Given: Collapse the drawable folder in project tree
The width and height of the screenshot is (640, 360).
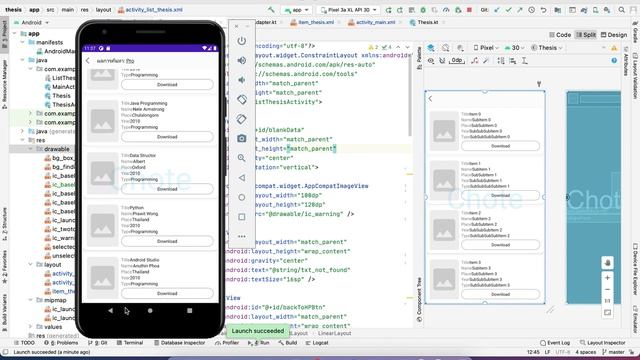Looking at the screenshot, I should (x=31, y=149).
